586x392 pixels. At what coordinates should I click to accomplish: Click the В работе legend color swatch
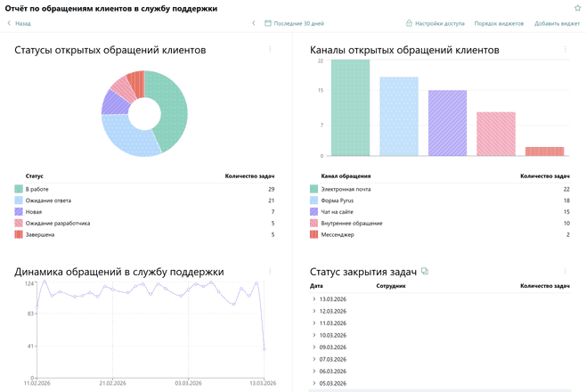[19, 189]
